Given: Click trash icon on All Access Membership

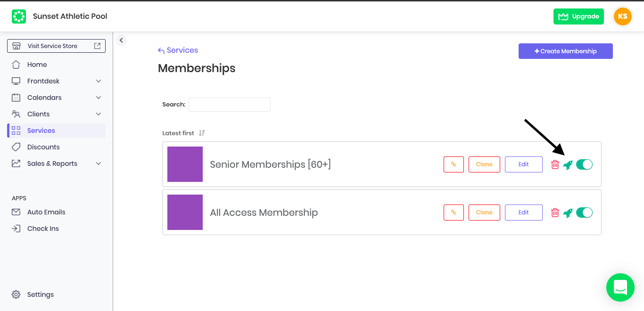Looking at the screenshot, I should coord(555,213).
